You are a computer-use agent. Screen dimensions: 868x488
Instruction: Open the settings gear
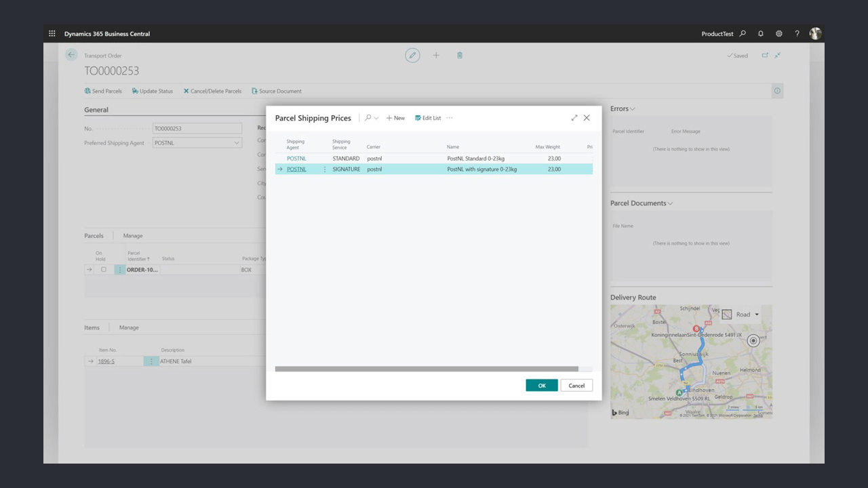[x=779, y=34]
